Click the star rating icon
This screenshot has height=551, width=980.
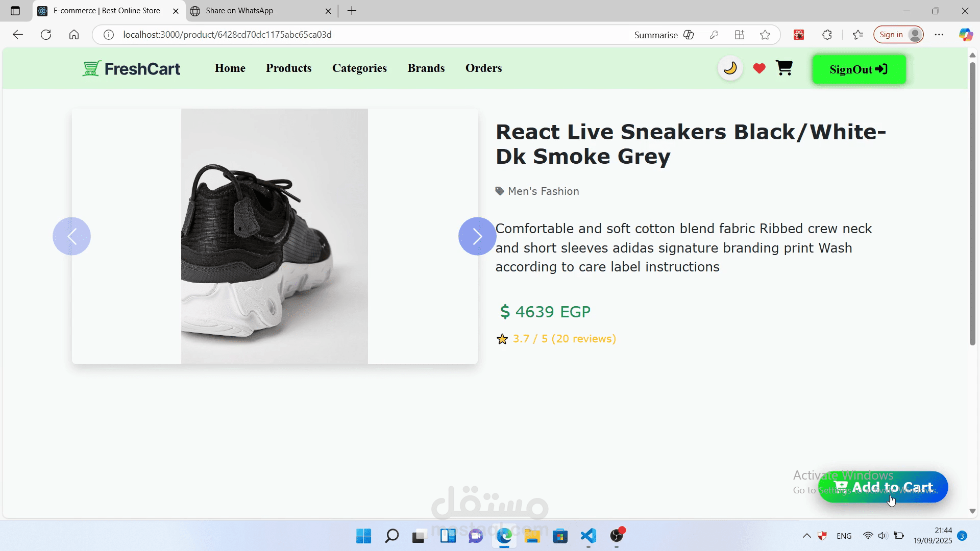point(502,339)
